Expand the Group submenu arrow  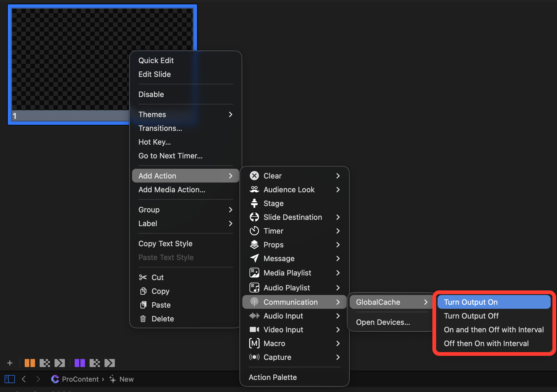pyautogui.click(x=230, y=209)
